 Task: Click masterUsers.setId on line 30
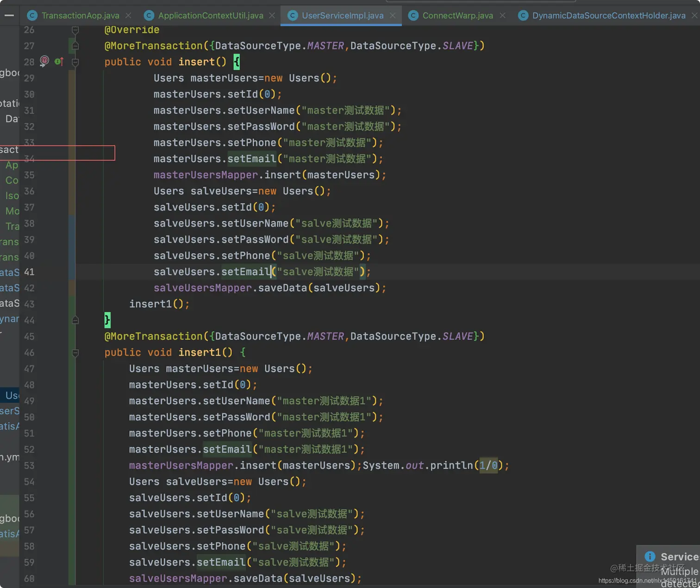click(x=206, y=94)
